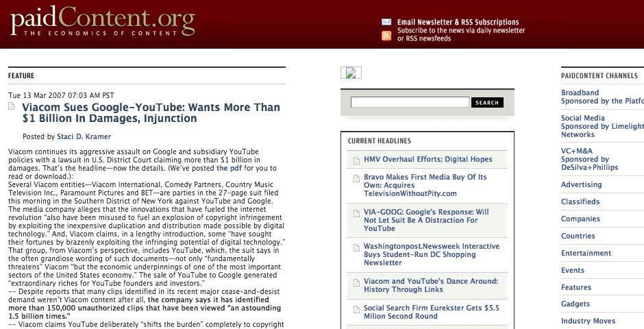The image size is (644, 329).
Task: Open VIA-GOOG: Google's Response headline
Action: (x=426, y=220)
